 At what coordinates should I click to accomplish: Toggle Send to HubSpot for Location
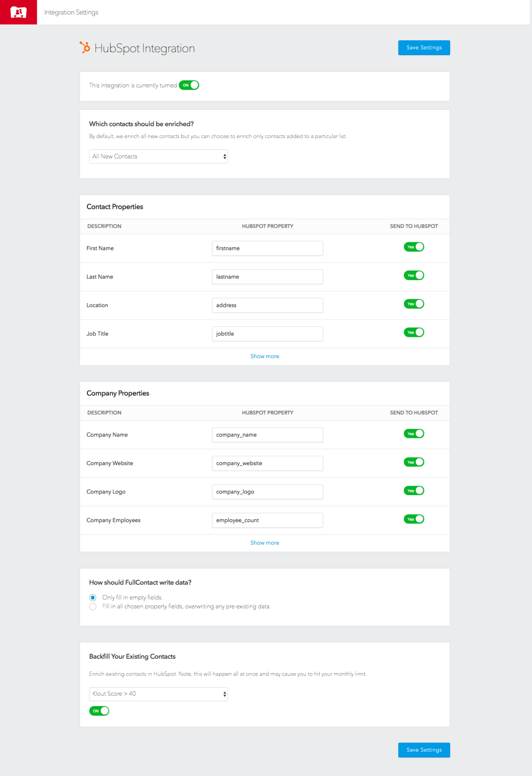[414, 304]
